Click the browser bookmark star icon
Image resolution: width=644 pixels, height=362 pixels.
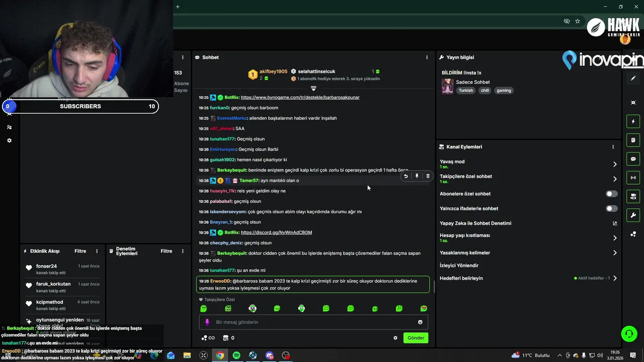pos(578,21)
